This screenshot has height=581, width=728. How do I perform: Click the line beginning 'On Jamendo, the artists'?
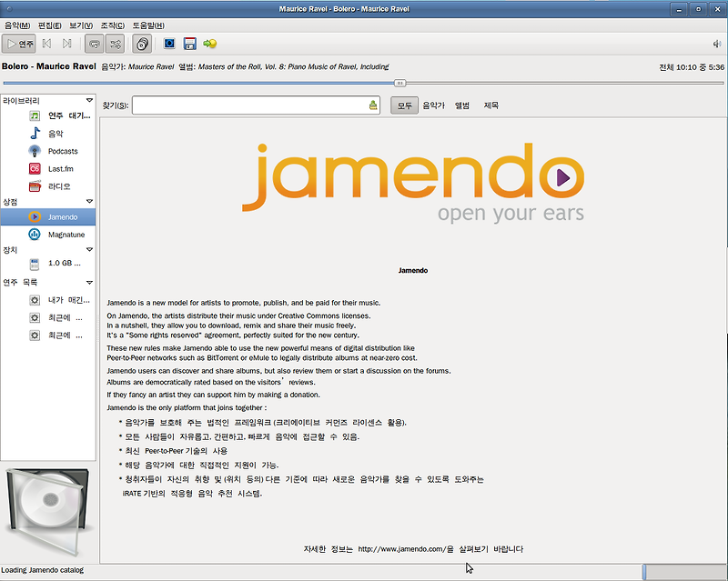coord(238,316)
